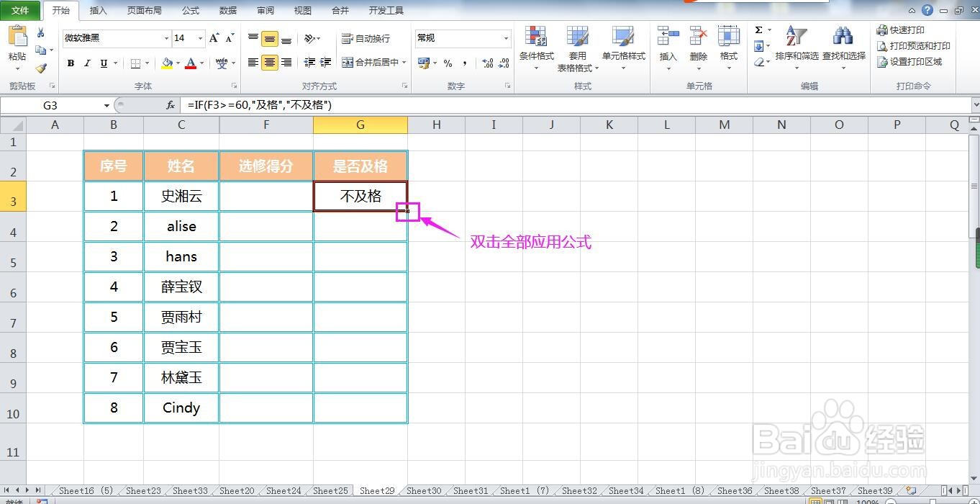Toggle align text left
980x504 pixels.
[x=253, y=63]
